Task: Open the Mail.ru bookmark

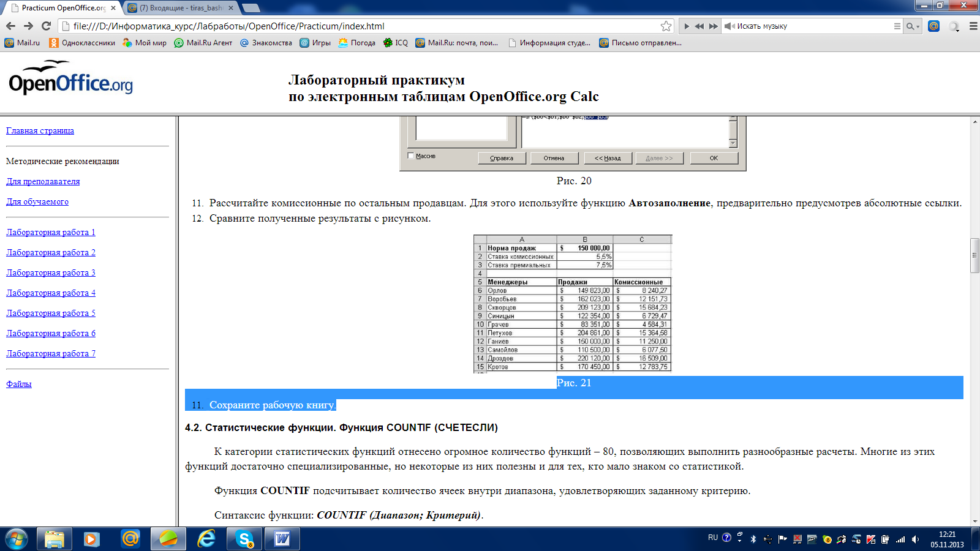Action: 22,43
